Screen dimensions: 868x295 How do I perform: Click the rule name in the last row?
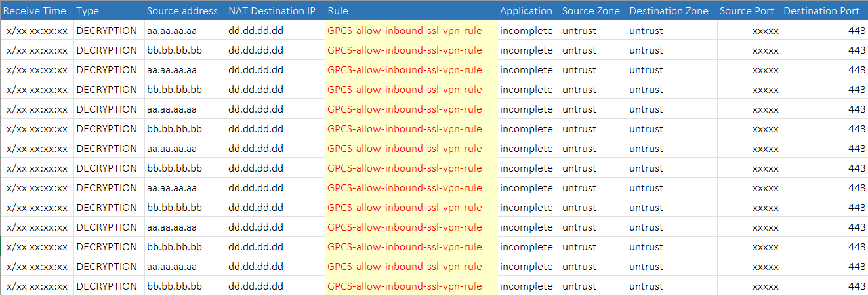point(405,286)
